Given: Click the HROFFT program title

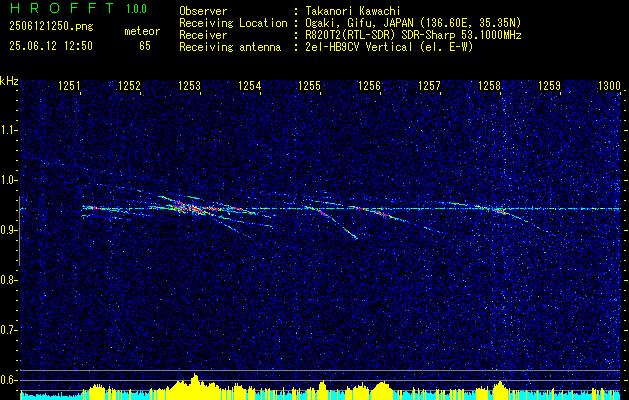Looking at the screenshot, I should tap(61, 8).
